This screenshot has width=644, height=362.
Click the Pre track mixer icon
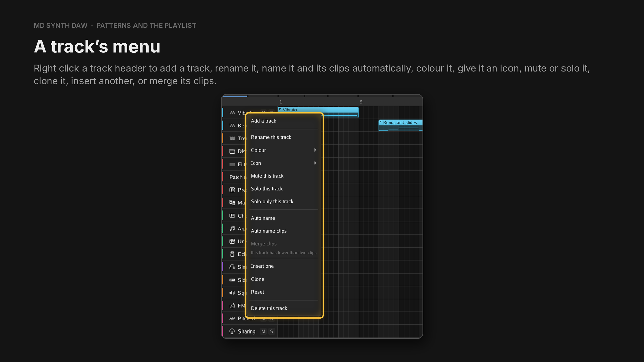pyautogui.click(x=232, y=190)
